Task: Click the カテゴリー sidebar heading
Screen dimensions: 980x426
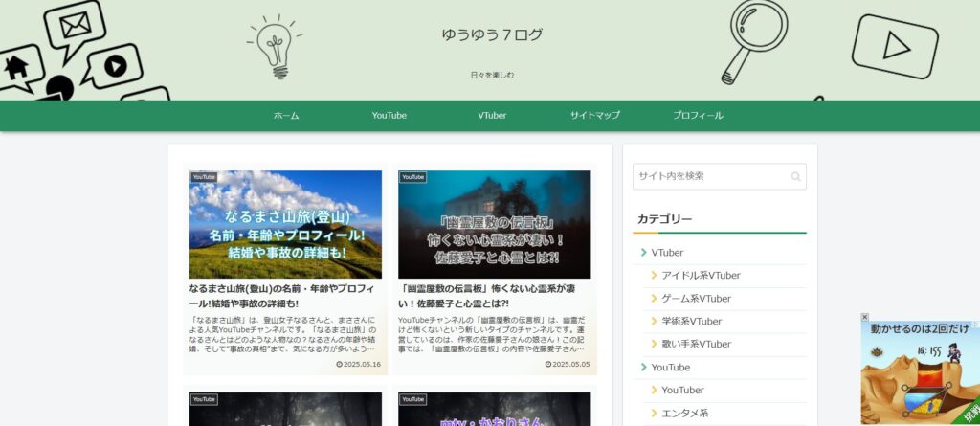Action: pyautogui.click(x=664, y=219)
